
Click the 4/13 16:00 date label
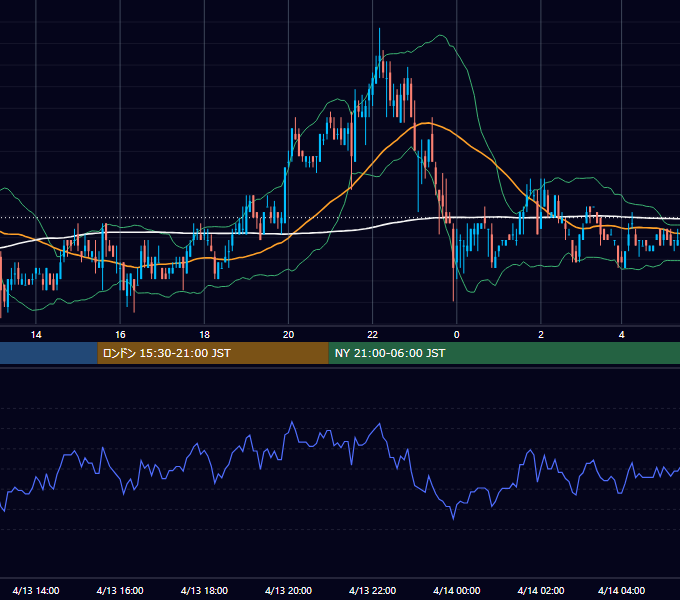click(120, 590)
